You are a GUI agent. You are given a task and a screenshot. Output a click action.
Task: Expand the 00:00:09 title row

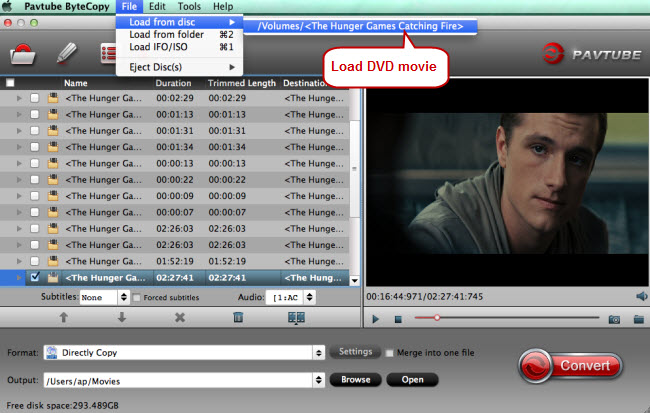(19, 196)
